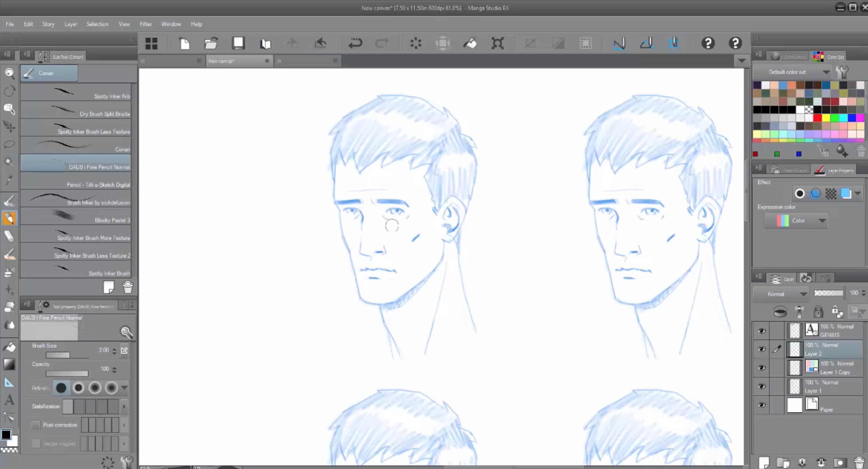
Task: Adjust the Brush Size slider
Action: coord(67,355)
